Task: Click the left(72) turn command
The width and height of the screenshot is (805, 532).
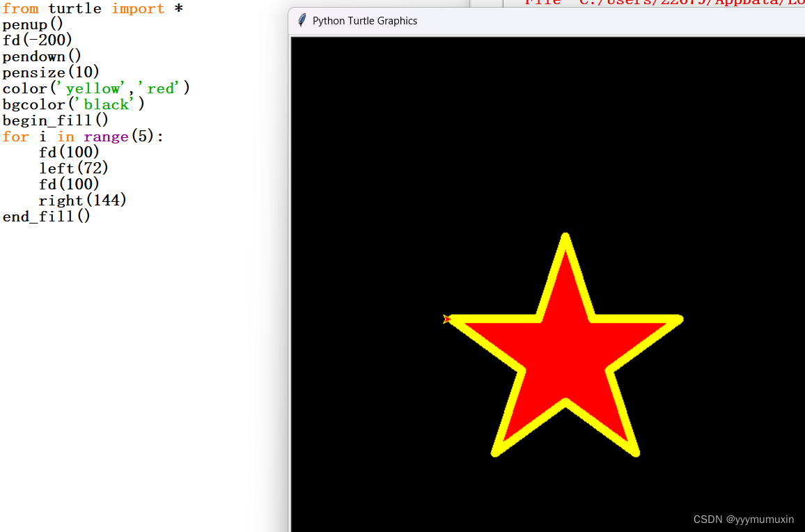Action: click(73, 168)
